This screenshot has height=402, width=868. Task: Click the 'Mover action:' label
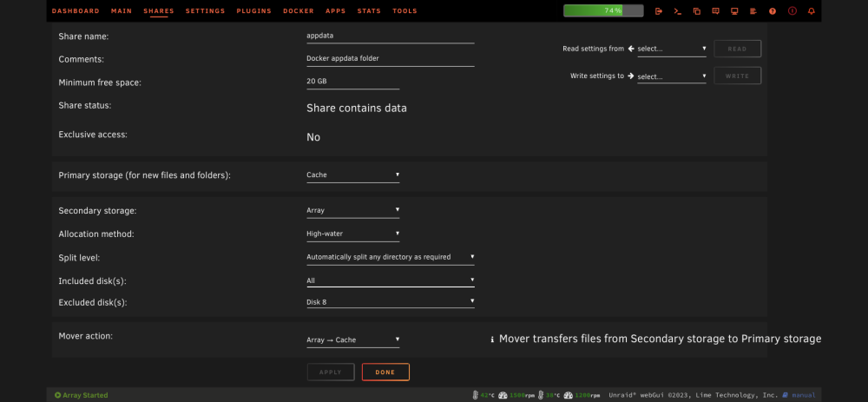(x=85, y=336)
